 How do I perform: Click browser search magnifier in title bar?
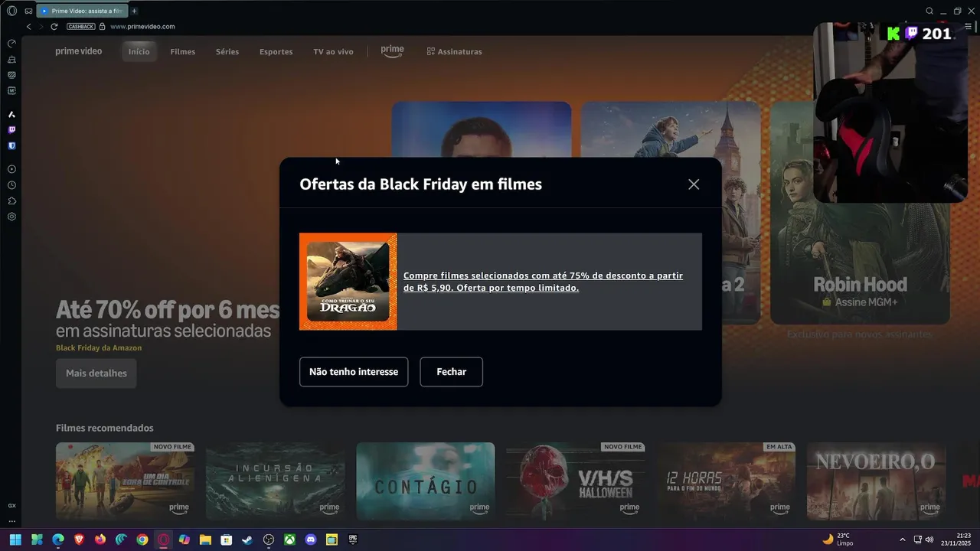click(x=929, y=11)
